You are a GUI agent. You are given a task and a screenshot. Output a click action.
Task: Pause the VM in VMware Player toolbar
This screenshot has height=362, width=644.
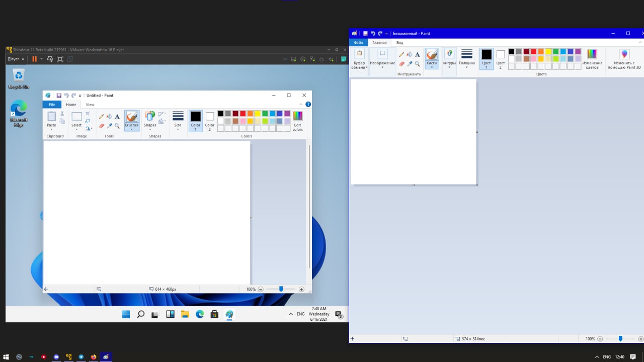coord(34,59)
